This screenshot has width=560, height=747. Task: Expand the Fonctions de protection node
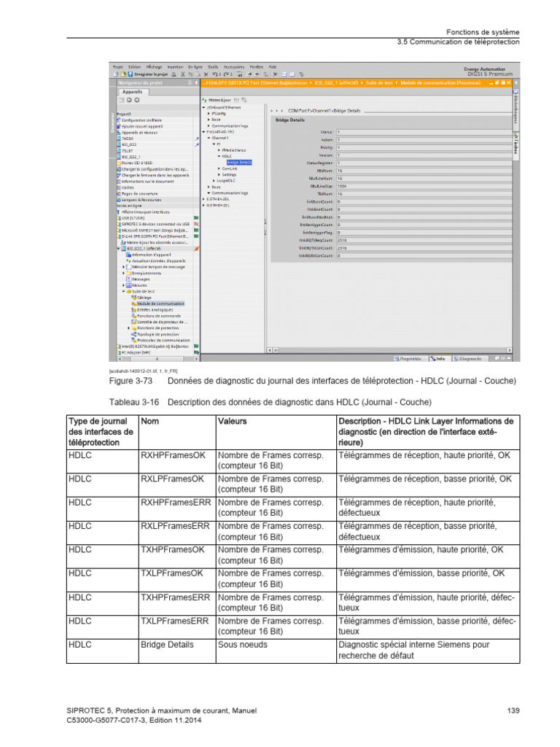pyautogui.click(x=128, y=328)
